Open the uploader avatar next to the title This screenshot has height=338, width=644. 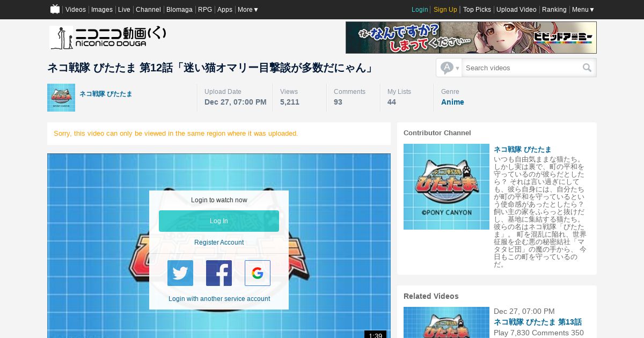61,98
